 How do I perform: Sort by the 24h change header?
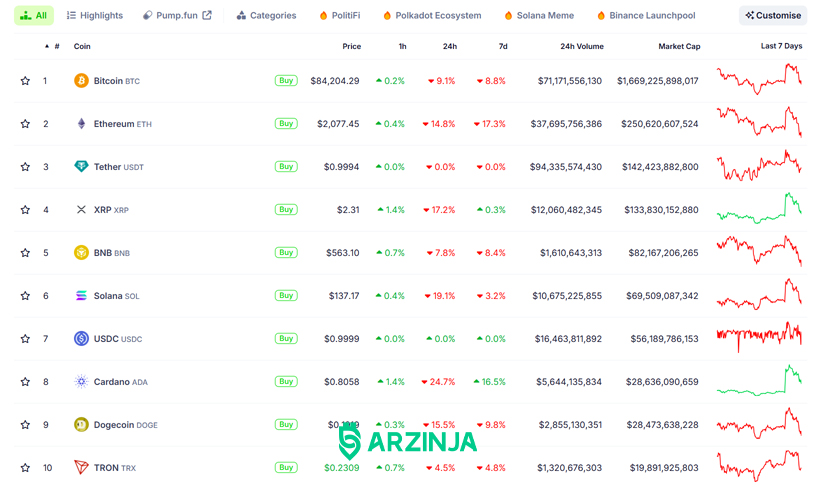pos(450,46)
